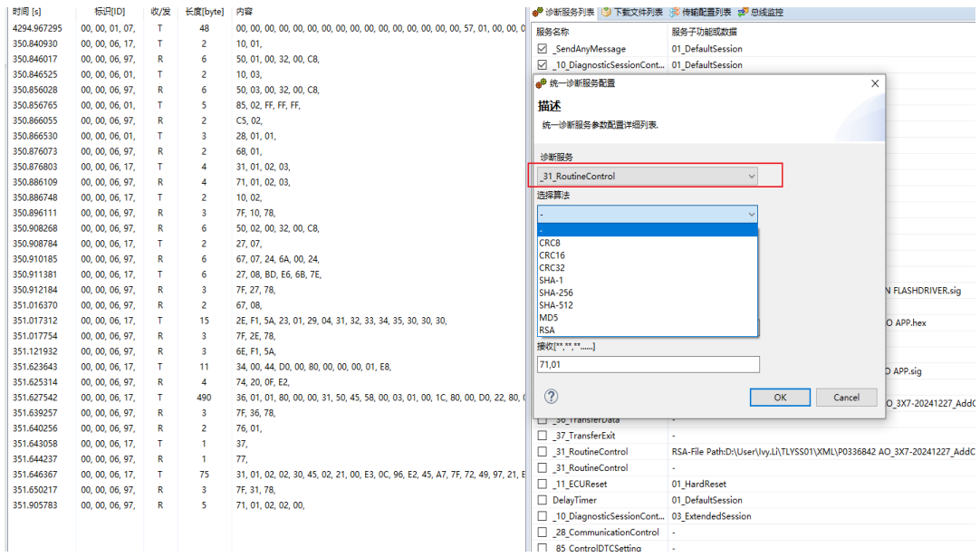Click the 传输配置列表 tab icon

point(675,13)
